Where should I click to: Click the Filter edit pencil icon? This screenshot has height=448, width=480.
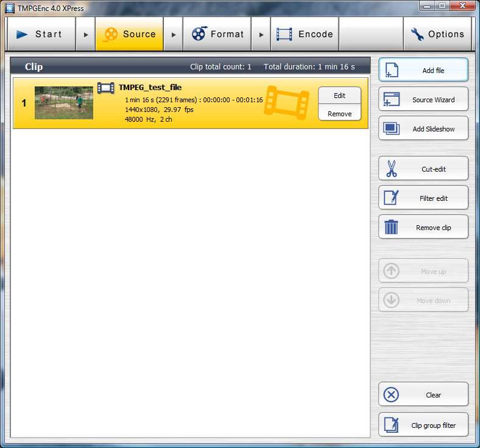coord(392,198)
